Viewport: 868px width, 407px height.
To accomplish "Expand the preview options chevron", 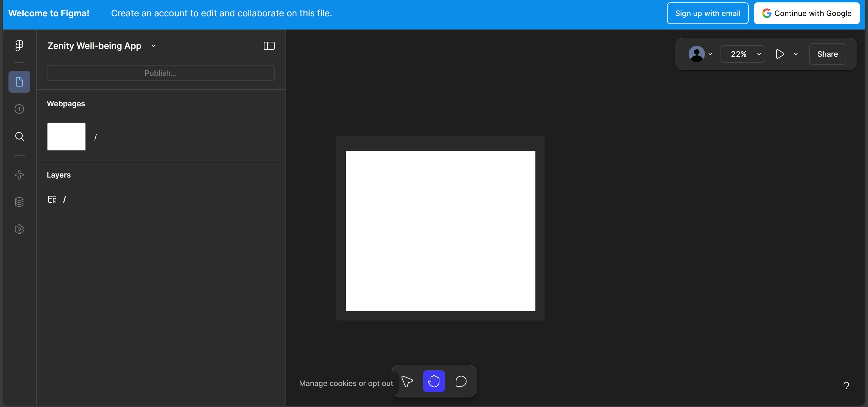I will tap(796, 54).
